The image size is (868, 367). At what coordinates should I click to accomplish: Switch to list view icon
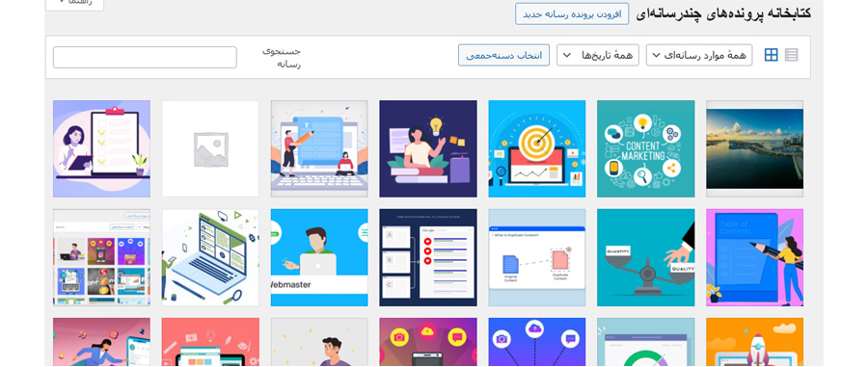(x=792, y=55)
